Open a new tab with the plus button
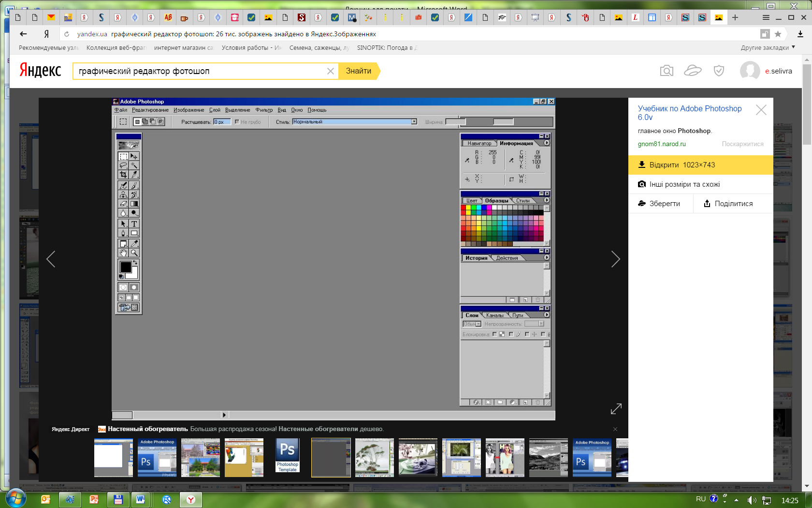Image resolution: width=812 pixels, height=508 pixels. point(735,17)
